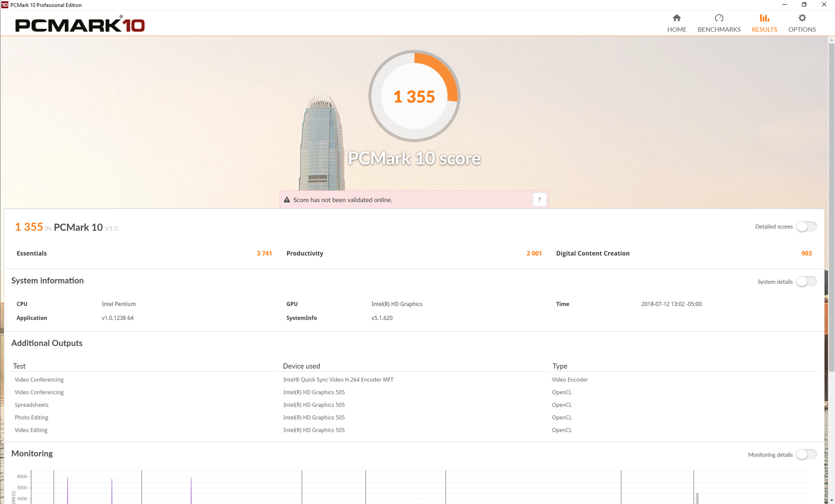835x504 pixels.
Task: Click the System information heading
Action: tap(47, 280)
